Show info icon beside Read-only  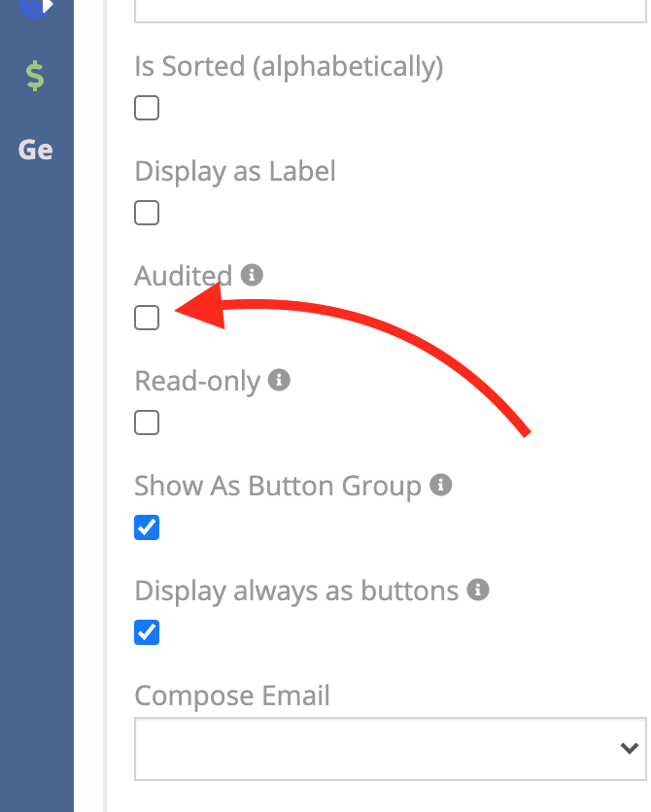(x=279, y=380)
